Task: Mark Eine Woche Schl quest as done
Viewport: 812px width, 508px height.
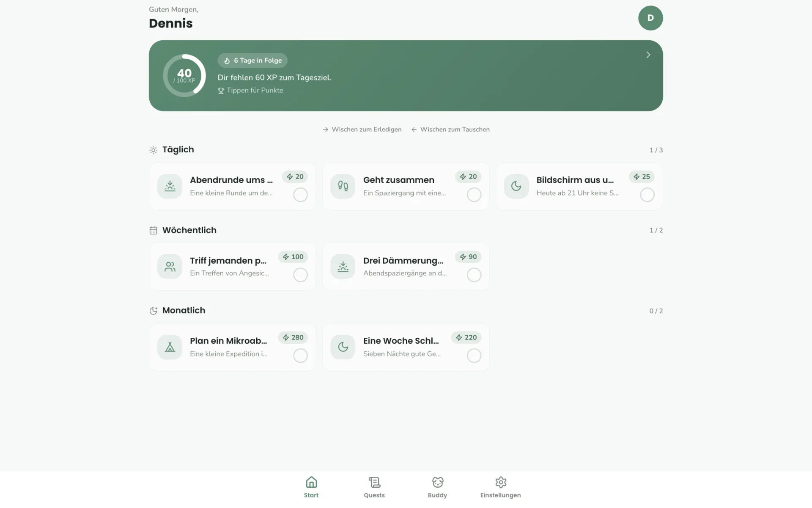Action: 474,356
